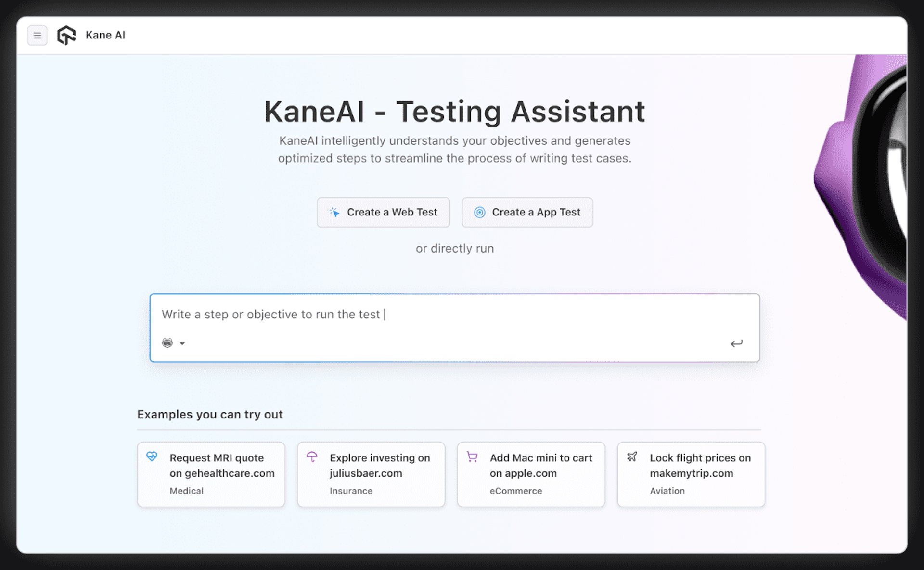Create a Web Test
This screenshot has height=570, width=924.
[x=383, y=212]
